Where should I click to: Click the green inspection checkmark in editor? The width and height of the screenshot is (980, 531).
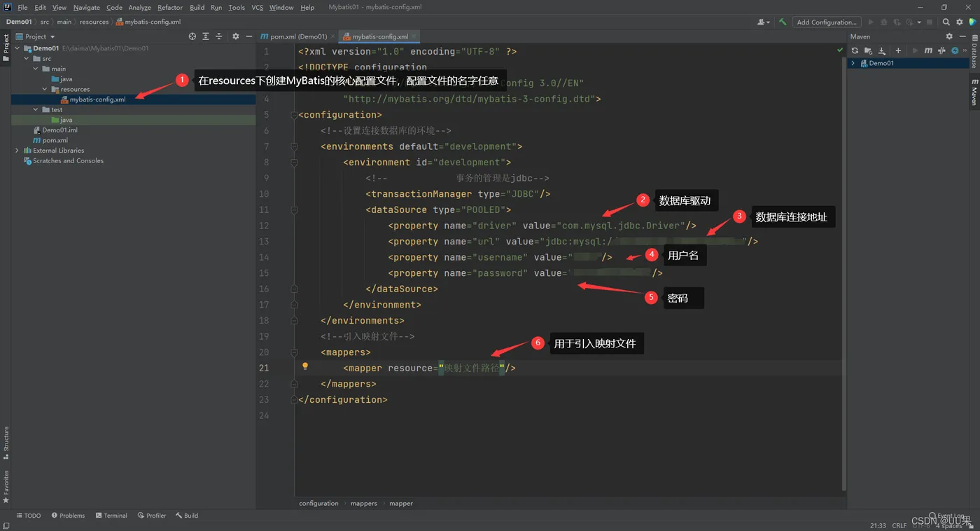840,50
